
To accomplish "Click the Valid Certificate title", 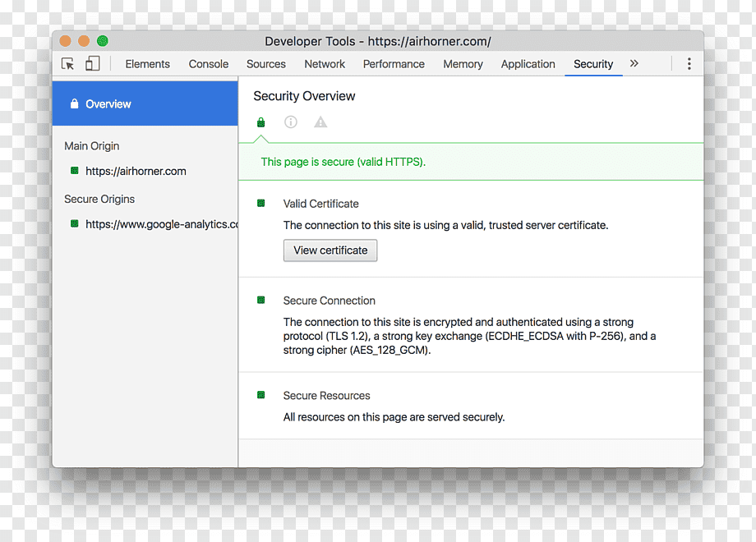I will 320,204.
